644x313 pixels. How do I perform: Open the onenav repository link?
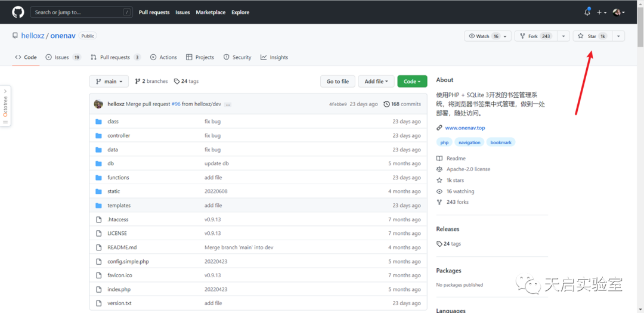click(63, 36)
